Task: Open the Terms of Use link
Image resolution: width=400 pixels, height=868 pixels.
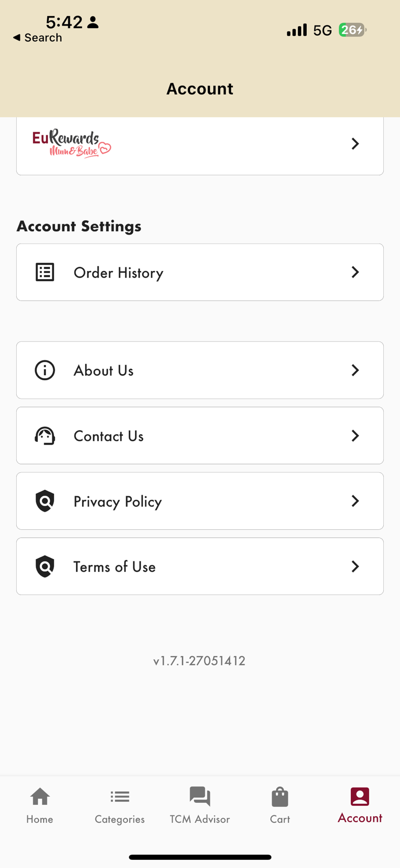Action: pos(114,567)
